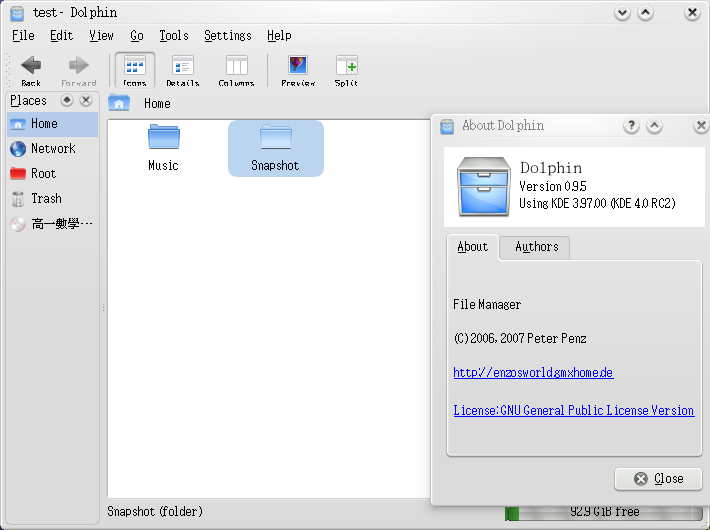Click the (C) 2006, 2007 Peter Penz text
710x530 pixels.
click(x=520, y=338)
